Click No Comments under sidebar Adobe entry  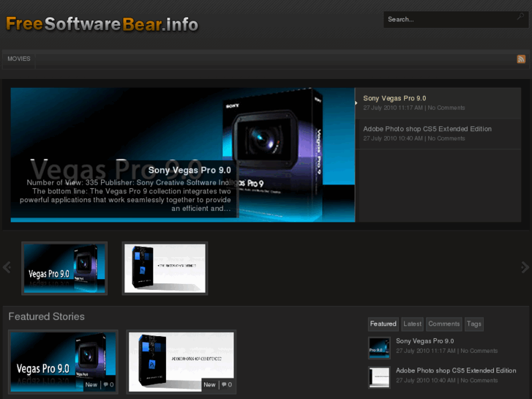(x=479, y=380)
